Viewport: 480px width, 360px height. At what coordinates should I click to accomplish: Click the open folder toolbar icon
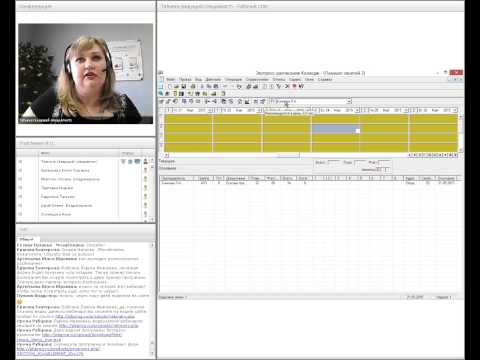[177, 86]
